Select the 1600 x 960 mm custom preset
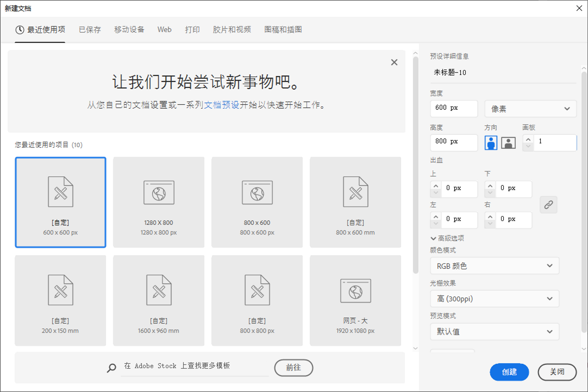588x392 pixels. (x=159, y=300)
